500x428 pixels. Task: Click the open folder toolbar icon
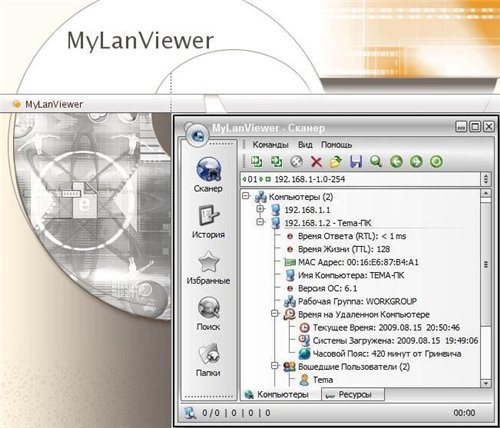click(336, 162)
